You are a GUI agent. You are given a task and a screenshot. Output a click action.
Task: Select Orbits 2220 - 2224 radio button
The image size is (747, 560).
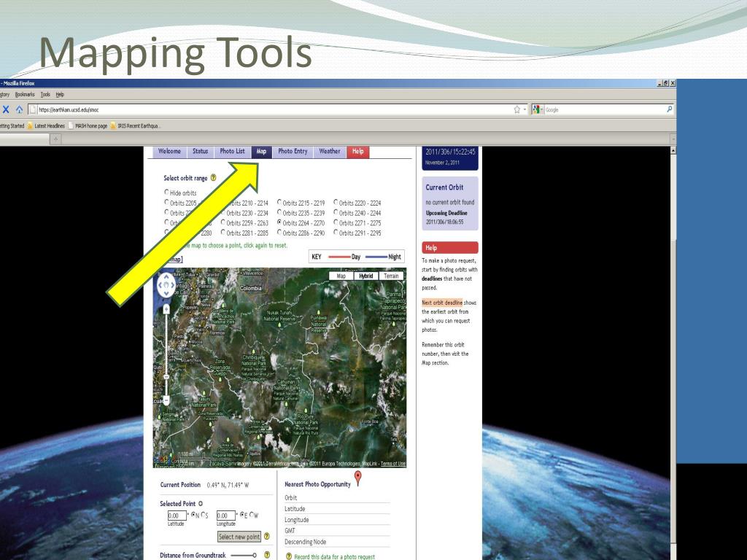[x=336, y=202]
